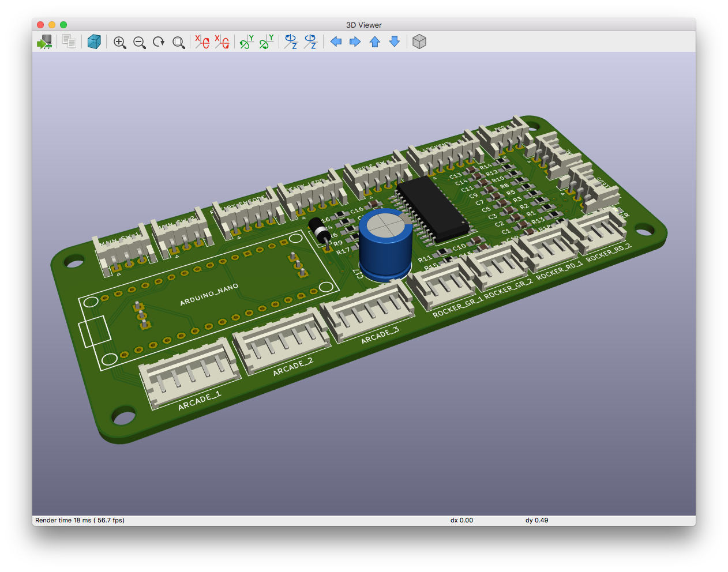Click the reload board icon
This screenshot has height=572, width=728.
click(x=44, y=42)
